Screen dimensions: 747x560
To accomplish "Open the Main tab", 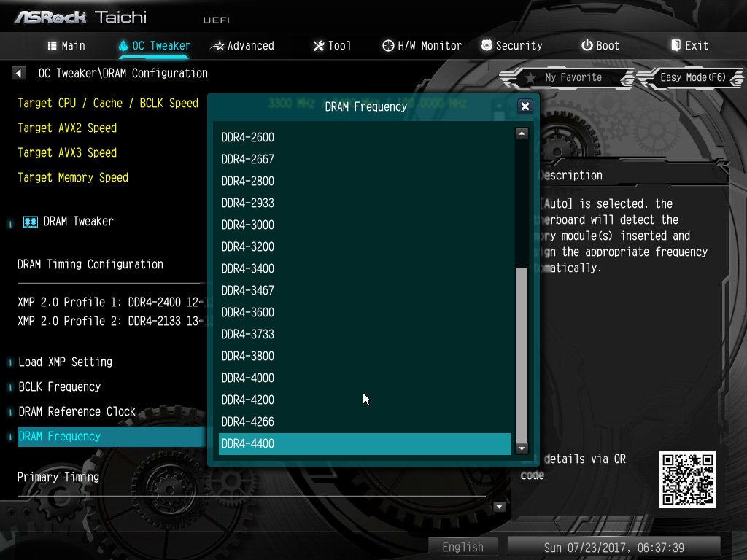I will click(66, 46).
